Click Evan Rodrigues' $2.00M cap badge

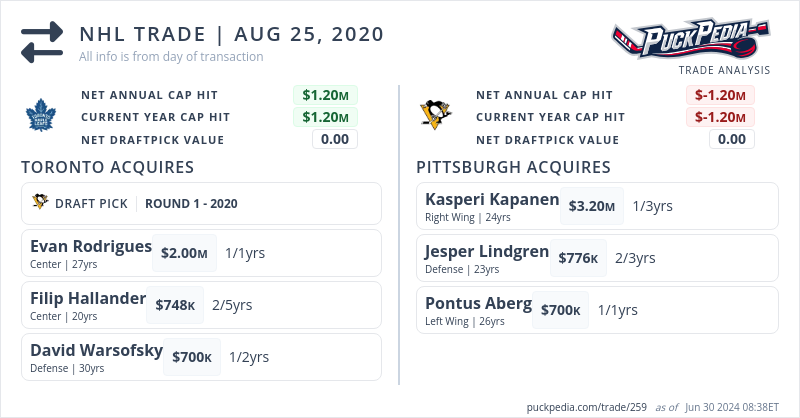184,253
